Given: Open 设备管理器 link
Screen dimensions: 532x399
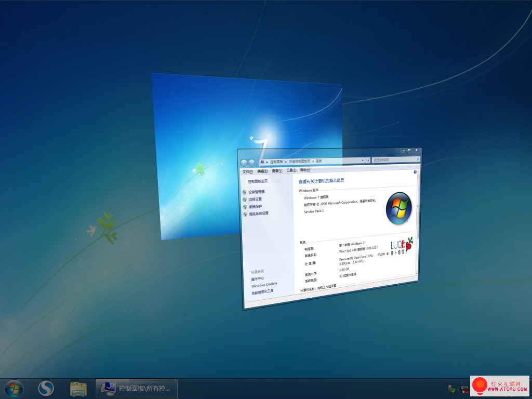Looking at the screenshot, I should click(257, 192).
